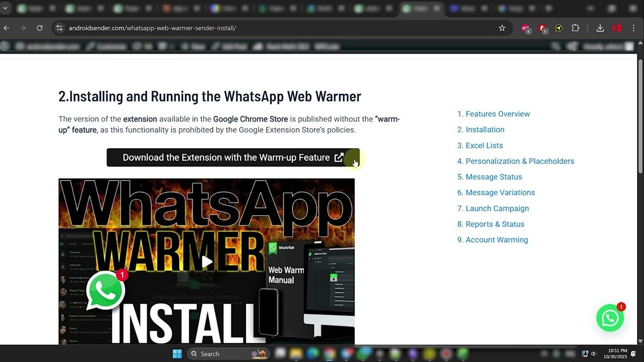The image size is (644, 362).
Task: Open the floating green WhatsApp chat button
Action: [610, 318]
